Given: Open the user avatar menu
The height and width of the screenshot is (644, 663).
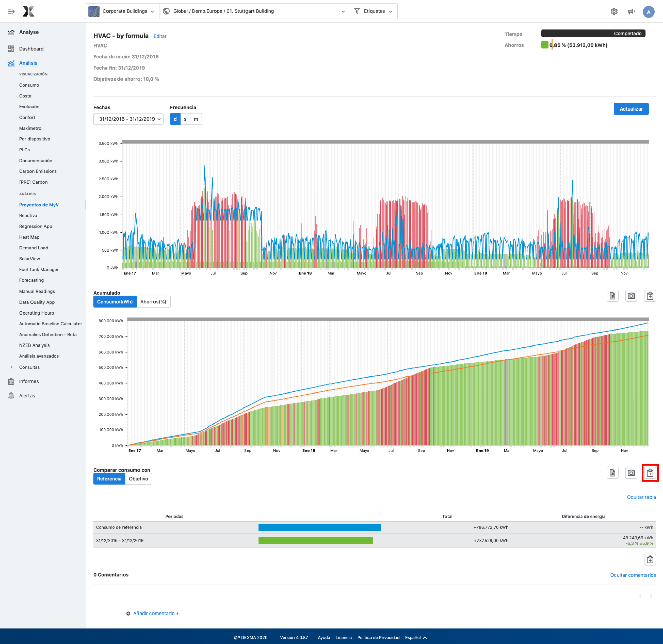Looking at the screenshot, I should click(648, 12).
